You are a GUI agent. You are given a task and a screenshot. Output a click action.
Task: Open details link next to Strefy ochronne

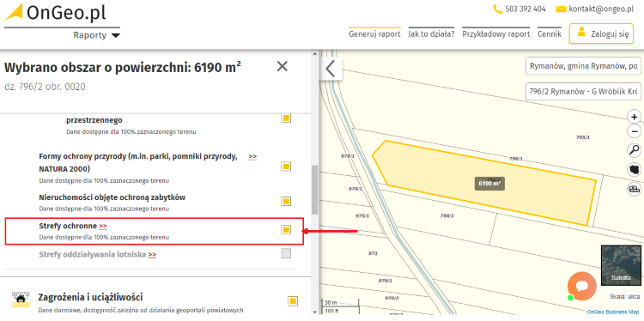103,227
